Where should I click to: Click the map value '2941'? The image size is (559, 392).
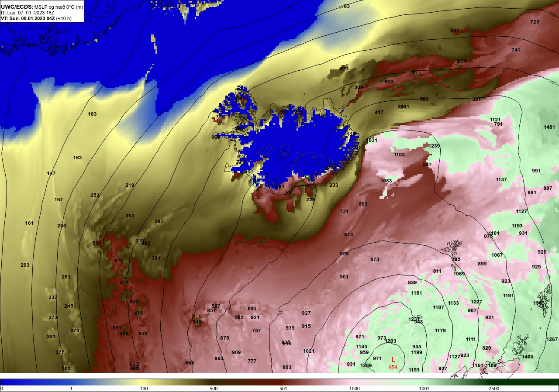tap(404, 107)
